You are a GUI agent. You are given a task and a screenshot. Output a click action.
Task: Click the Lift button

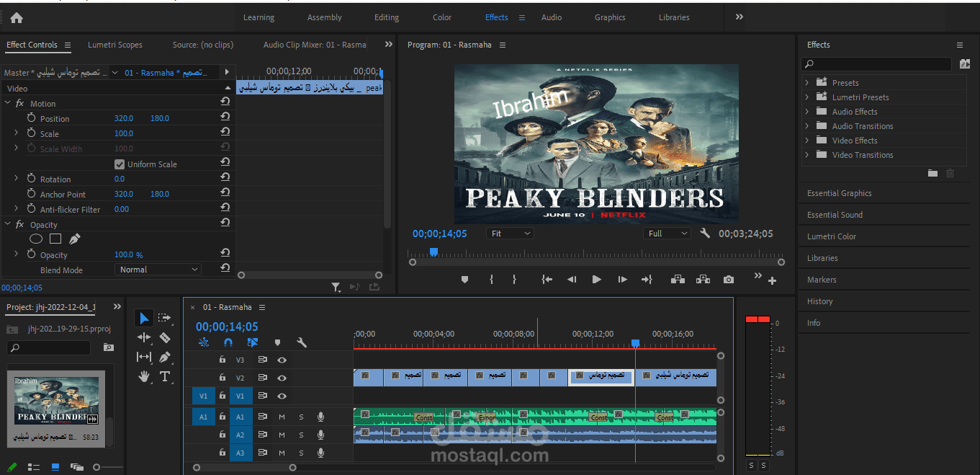point(678,280)
